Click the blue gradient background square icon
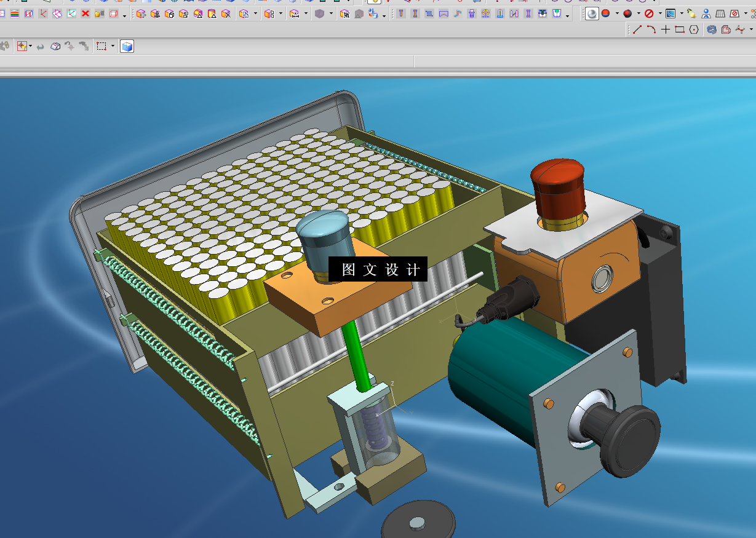756x538 pixels. pyautogui.click(x=670, y=14)
